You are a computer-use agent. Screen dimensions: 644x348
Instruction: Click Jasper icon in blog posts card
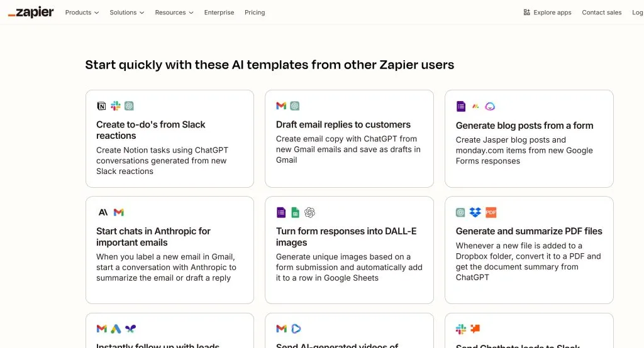point(489,107)
